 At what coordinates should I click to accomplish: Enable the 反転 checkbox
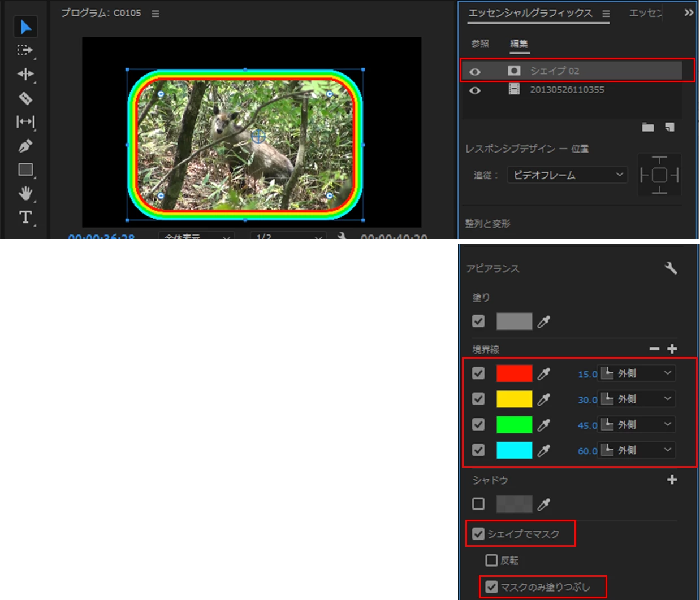click(492, 560)
